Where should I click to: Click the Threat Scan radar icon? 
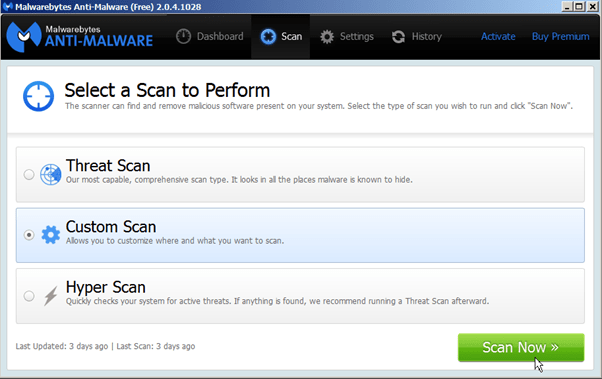click(50, 174)
